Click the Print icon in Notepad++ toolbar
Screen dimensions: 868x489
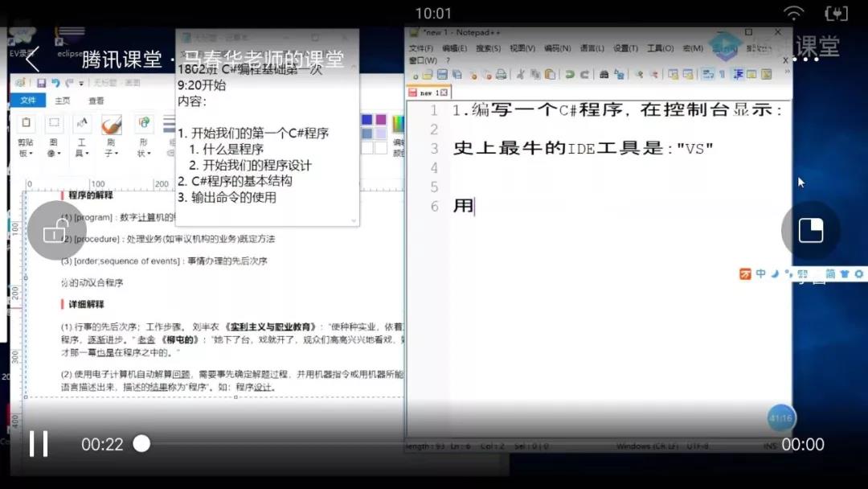[501, 75]
